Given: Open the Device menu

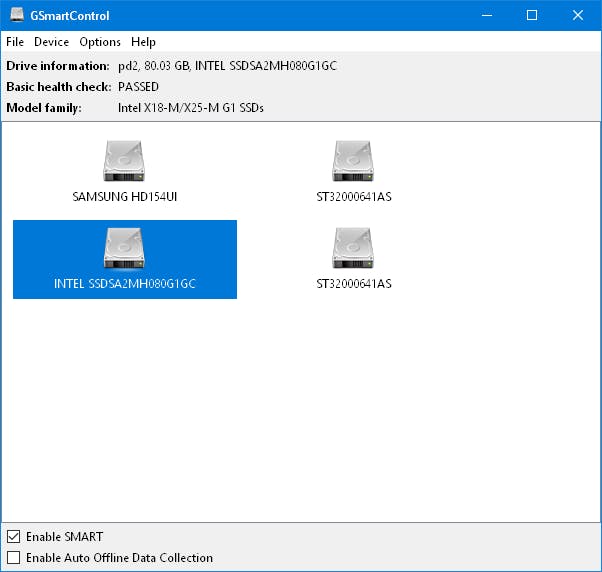Looking at the screenshot, I should pos(51,42).
